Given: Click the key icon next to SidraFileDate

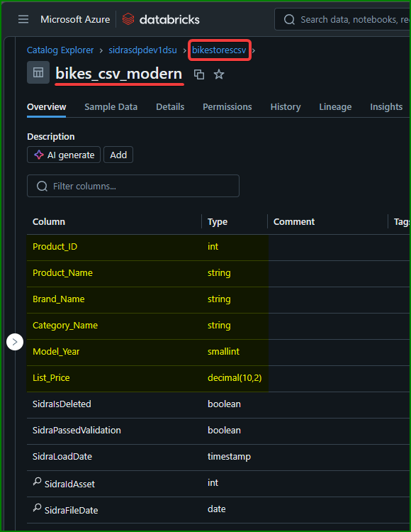Looking at the screenshot, I should [x=37, y=508].
